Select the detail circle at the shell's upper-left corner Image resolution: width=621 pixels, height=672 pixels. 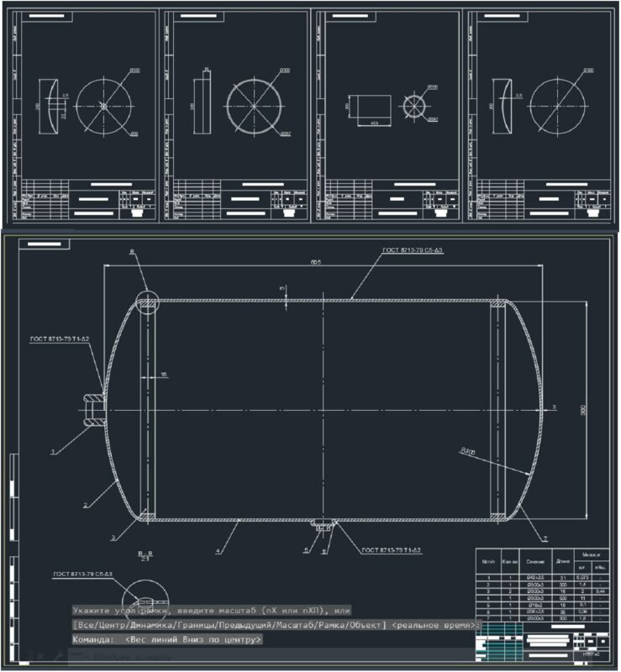147,302
